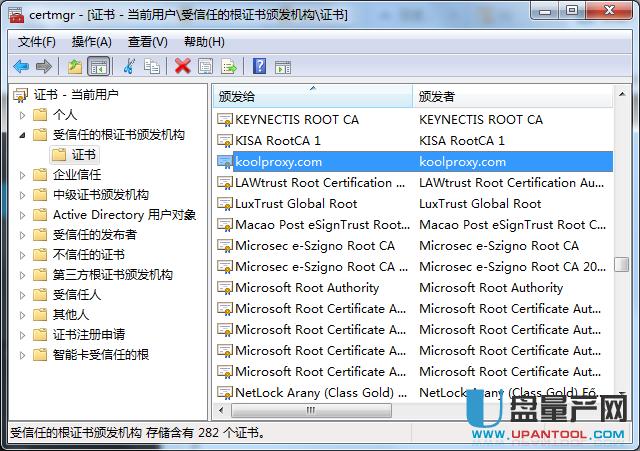The width and height of the screenshot is (640, 451).
Task: Click the 企业信任 folder icon
Action: coord(40,175)
